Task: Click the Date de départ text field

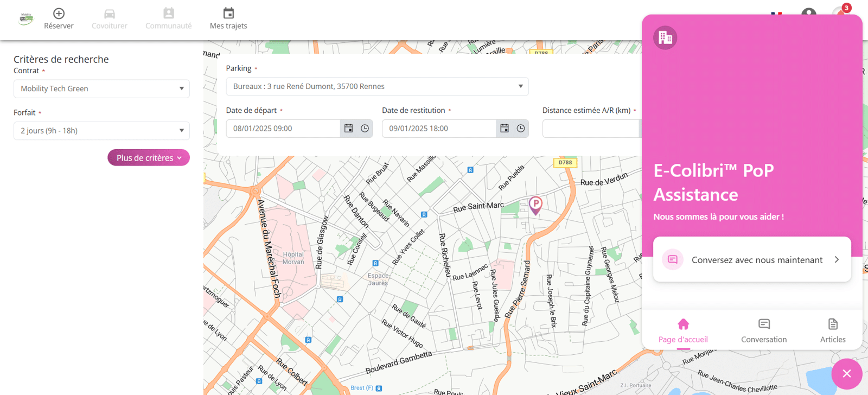Action: pos(283,129)
